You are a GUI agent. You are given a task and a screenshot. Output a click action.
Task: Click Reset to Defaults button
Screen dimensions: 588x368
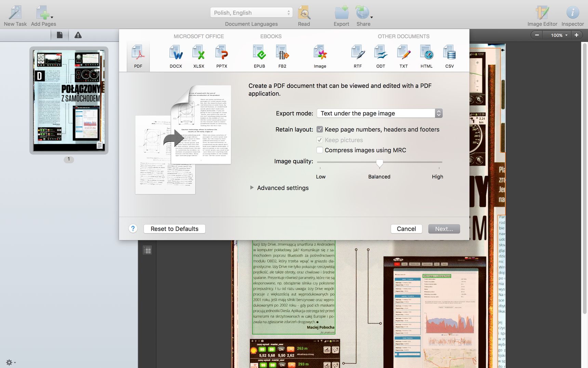174,229
